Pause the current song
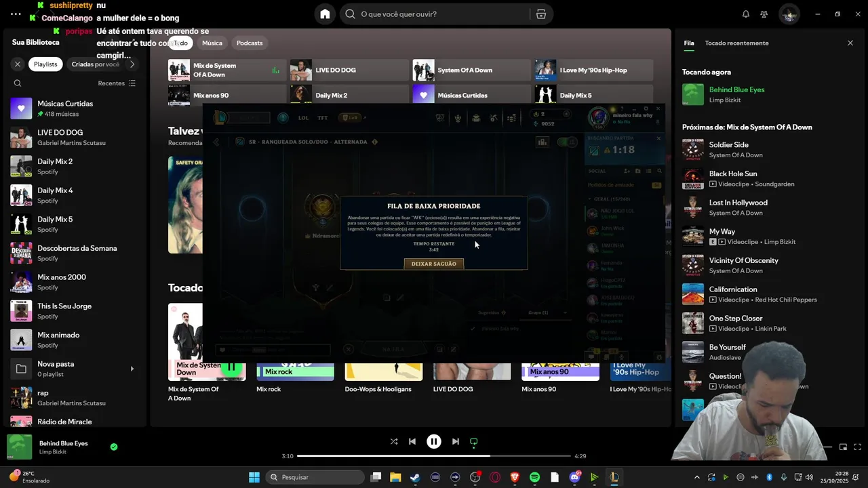 (x=434, y=441)
